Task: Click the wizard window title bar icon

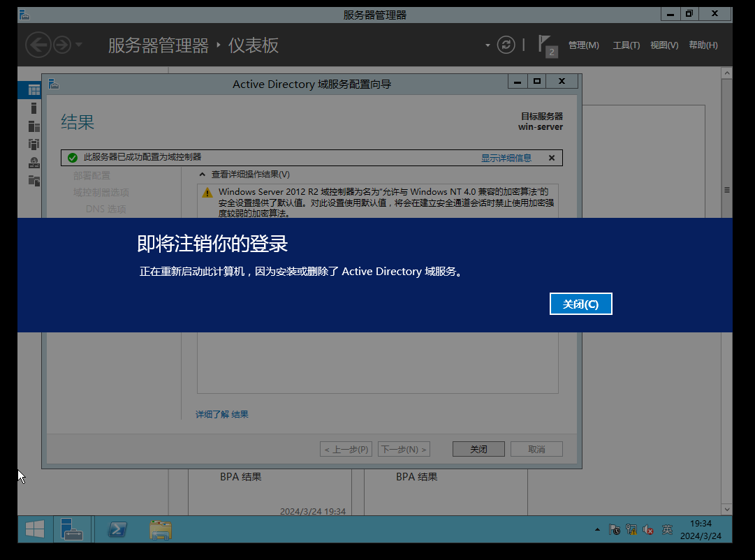Action: click(54, 84)
